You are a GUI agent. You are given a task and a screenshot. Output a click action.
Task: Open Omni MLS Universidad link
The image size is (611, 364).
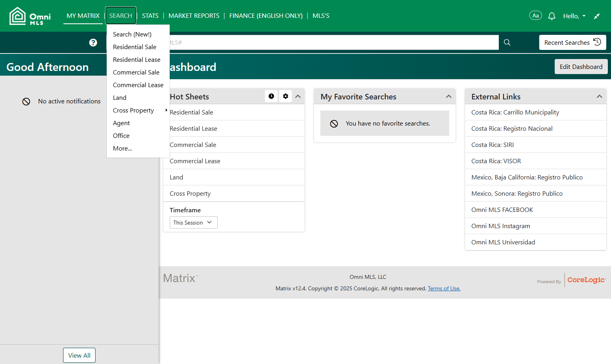pyautogui.click(x=503, y=242)
